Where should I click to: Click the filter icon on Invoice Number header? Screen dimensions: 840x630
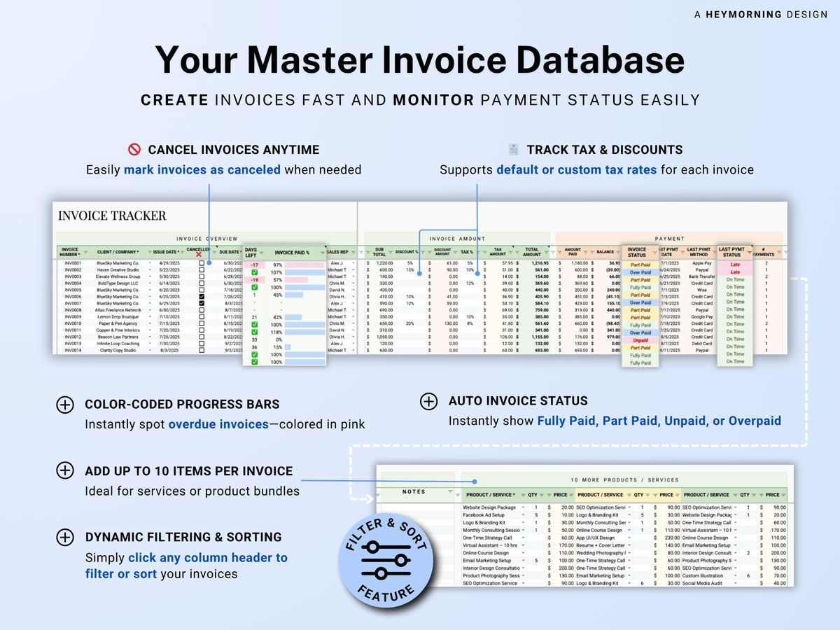86,252
